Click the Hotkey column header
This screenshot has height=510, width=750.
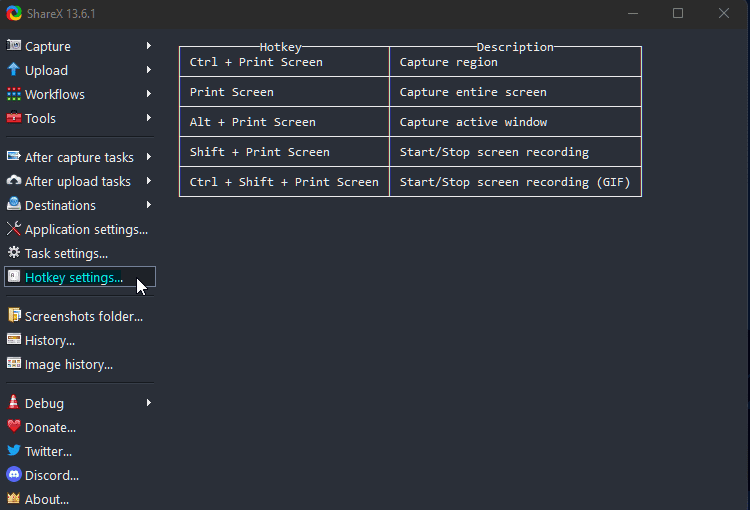[280, 47]
